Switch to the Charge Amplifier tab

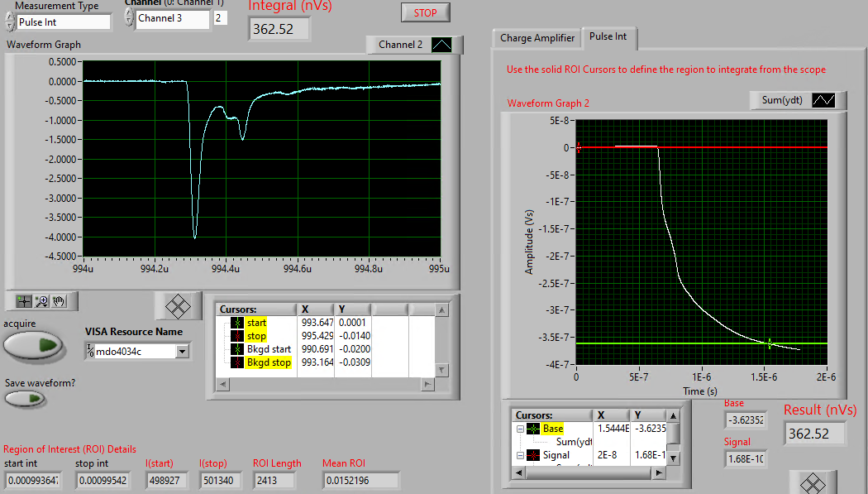(537, 38)
